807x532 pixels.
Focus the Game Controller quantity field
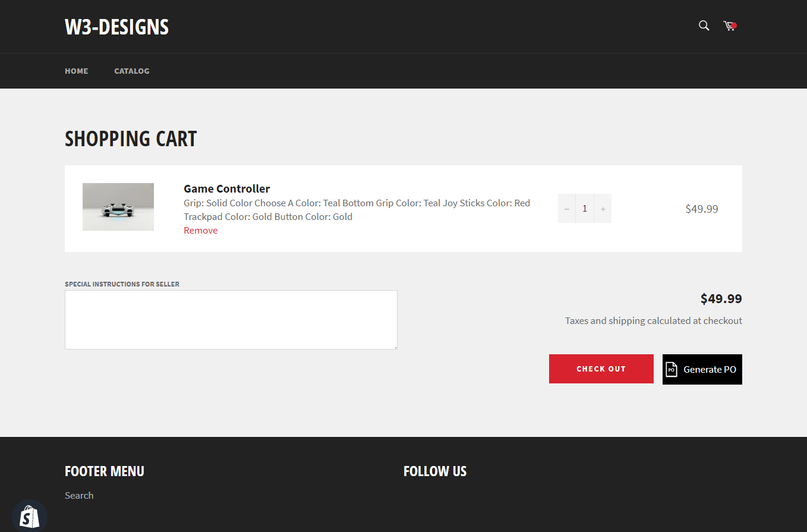tap(585, 209)
